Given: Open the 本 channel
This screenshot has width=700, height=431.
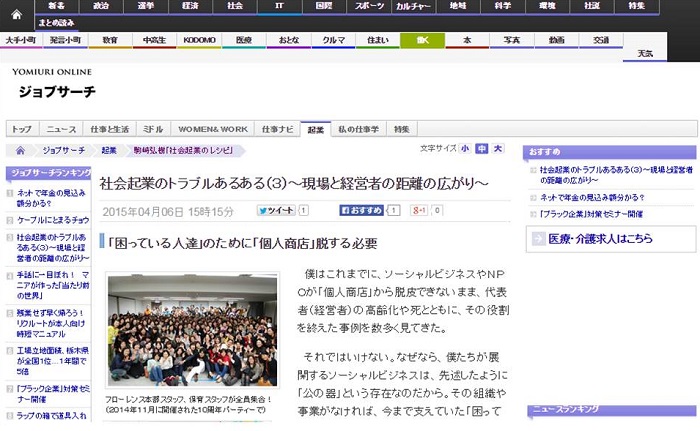Looking at the screenshot, I should pyautogui.click(x=467, y=40).
